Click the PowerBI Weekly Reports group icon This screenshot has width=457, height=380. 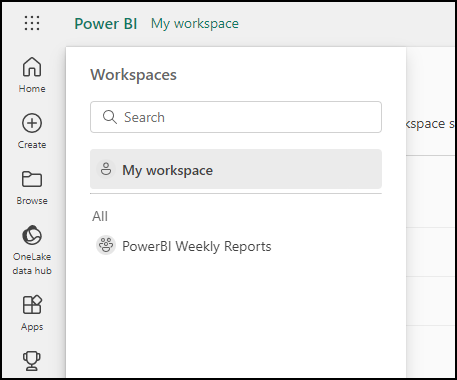coord(106,245)
